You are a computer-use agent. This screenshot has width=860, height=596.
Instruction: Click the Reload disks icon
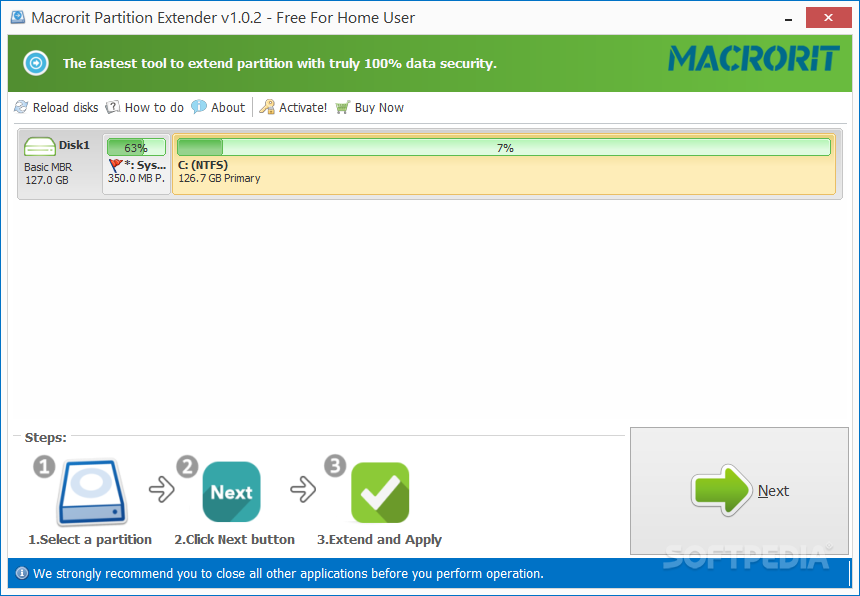[21, 107]
